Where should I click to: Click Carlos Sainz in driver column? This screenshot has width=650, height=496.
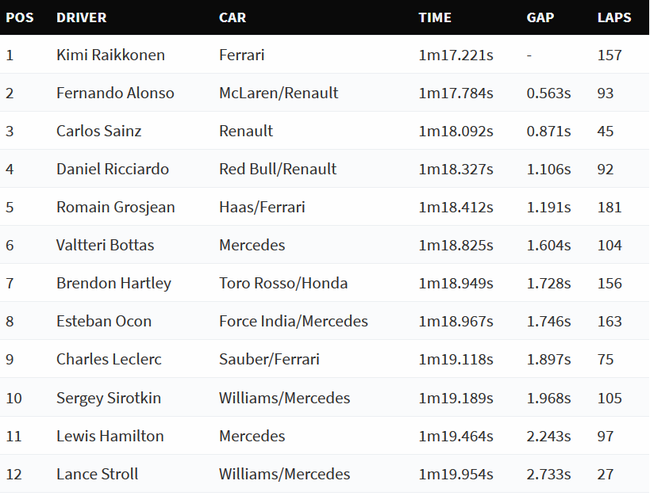(x=99, y=131)
